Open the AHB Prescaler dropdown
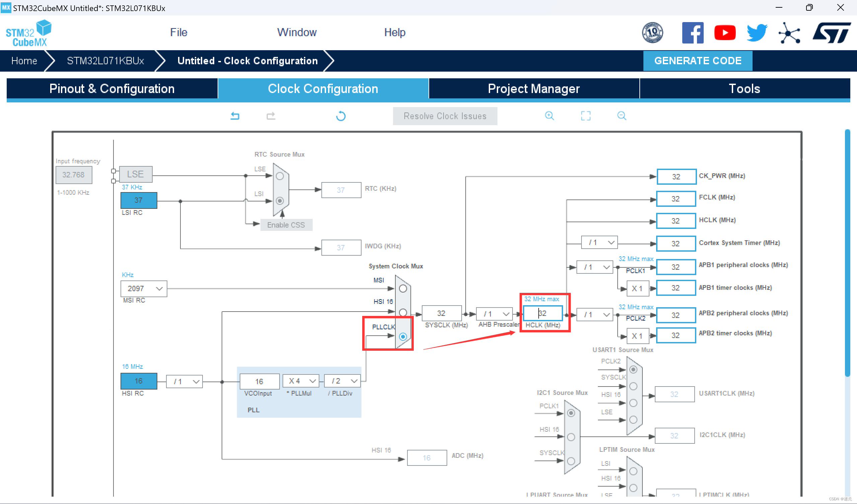Image resolution: width=857 pixels, height=504 pixels. pos(494,314)
